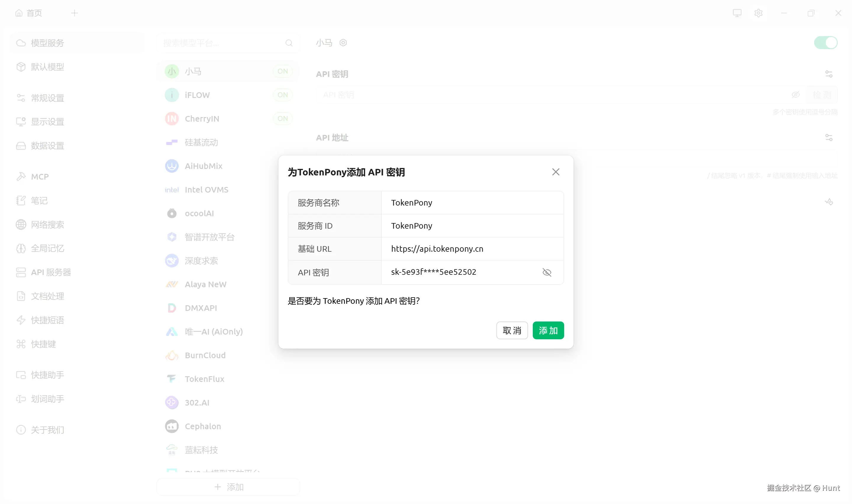The width and height of the screenshot is (852, 504).
Task: Toggle API key visibility in the dialog
Action: (546, 272)
